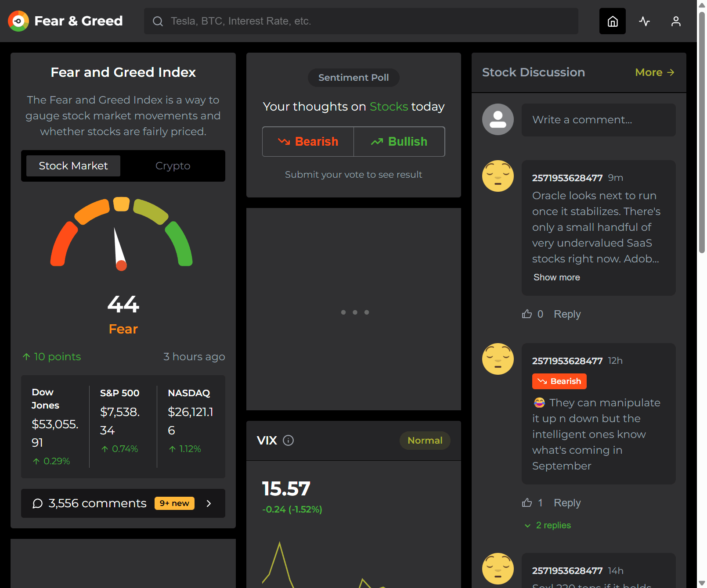
Task: Click avatar of the 12h comment
Action: [498, 359]
